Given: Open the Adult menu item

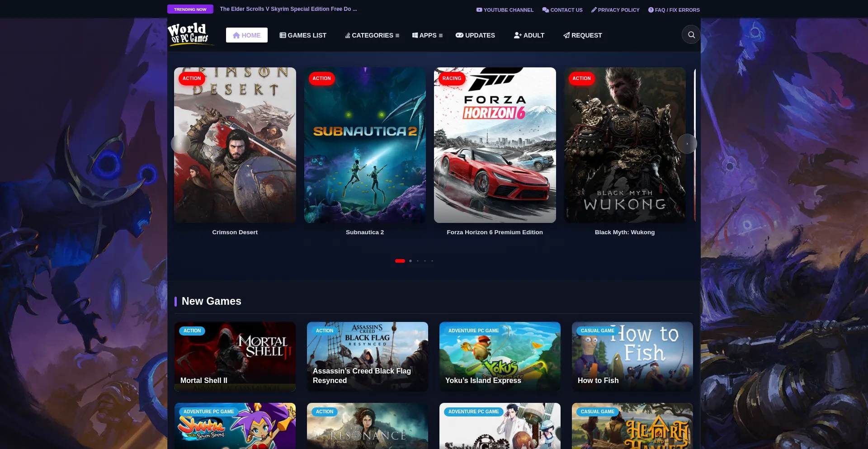Looking at the screenshot, I should [529, 35].
